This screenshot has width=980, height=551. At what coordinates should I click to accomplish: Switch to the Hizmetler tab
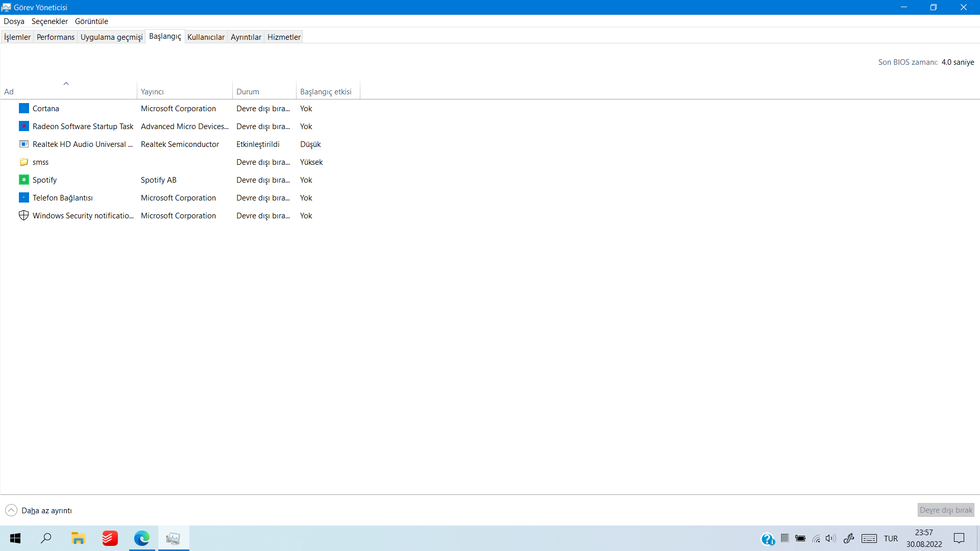284,37
